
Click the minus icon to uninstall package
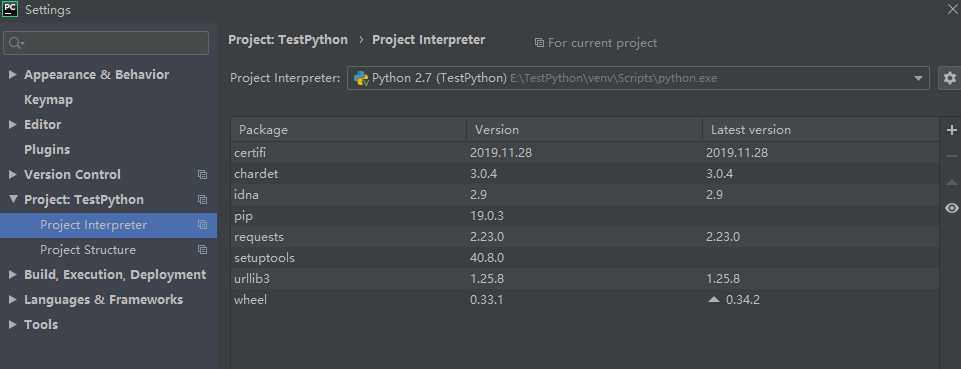point(951,156)
